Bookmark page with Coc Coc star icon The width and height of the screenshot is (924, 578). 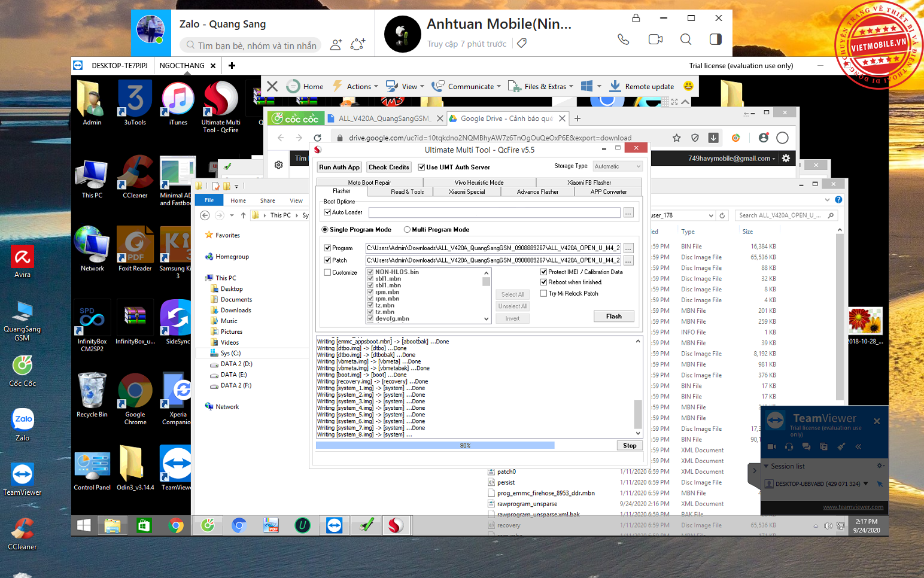(x=676, y=138)
